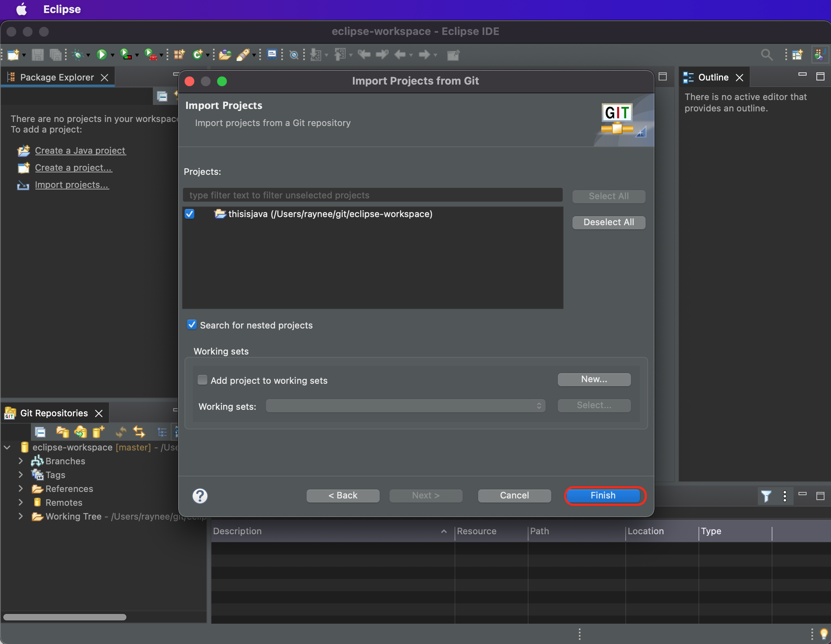The width and height of the screenshot is (831, 644).
Task: Click the Debug bug toolbar icon
Action: point(77,54)
